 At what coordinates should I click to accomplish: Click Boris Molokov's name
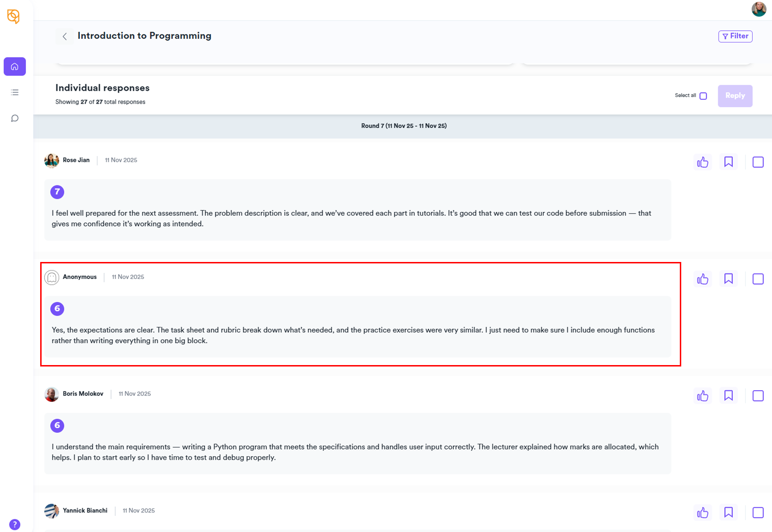click(x=83, y=393)
